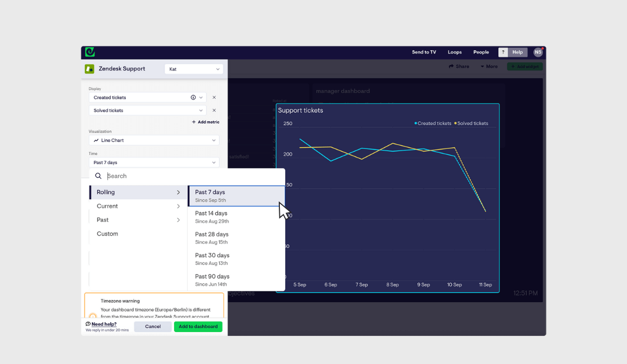
Task: Click Add metric
Action: pos(206,122)
